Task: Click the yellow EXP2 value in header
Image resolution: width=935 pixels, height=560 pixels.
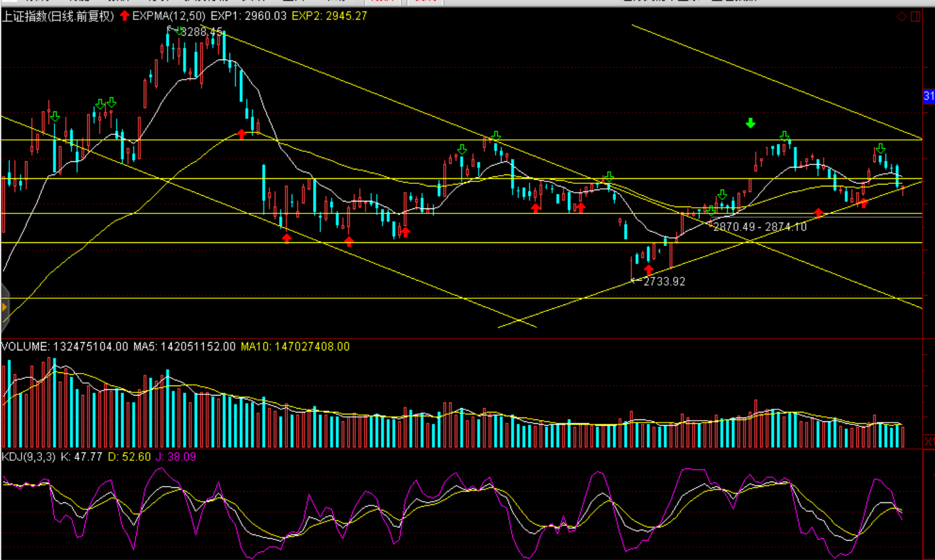Action: 329,16
